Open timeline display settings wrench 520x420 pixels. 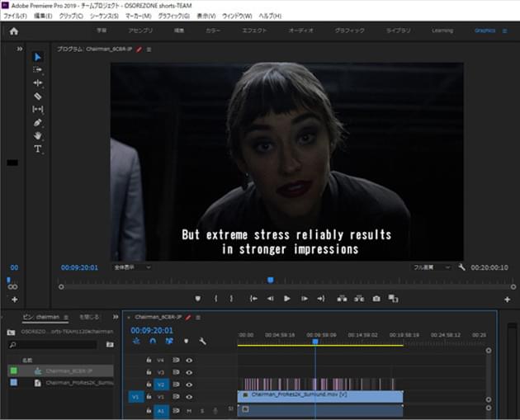click(202, 341)
